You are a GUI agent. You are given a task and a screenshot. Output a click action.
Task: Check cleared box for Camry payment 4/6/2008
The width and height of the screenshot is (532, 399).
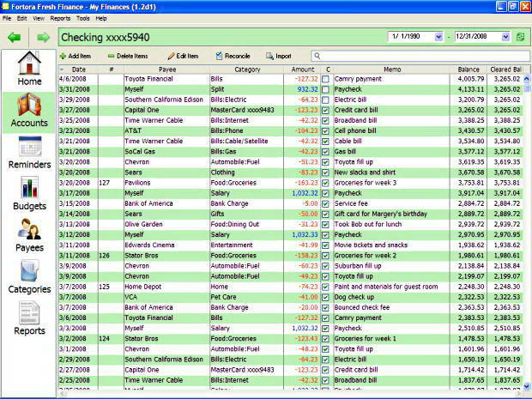coord(325,78)
